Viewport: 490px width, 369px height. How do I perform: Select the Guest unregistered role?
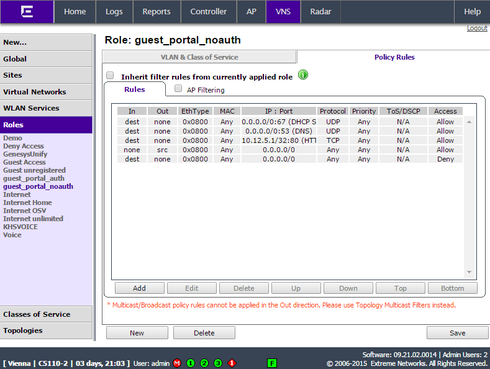pos(34,170)
